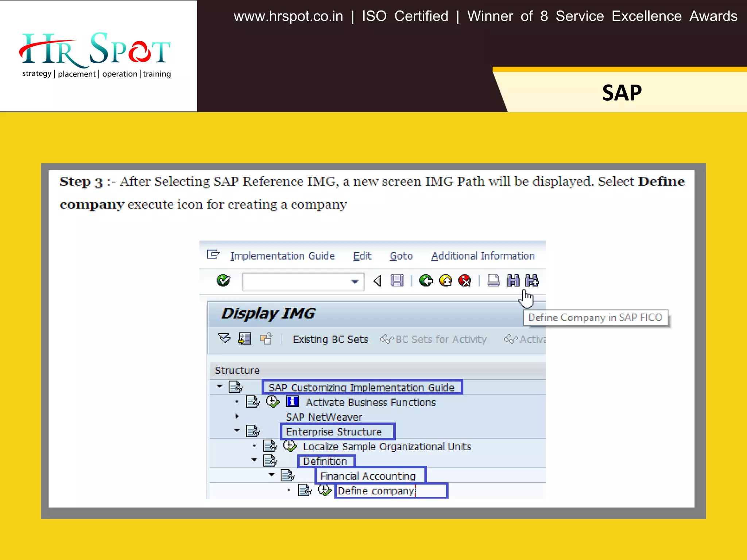Open the Goto menu
This screenshot has width=747, height=560.
401,256
